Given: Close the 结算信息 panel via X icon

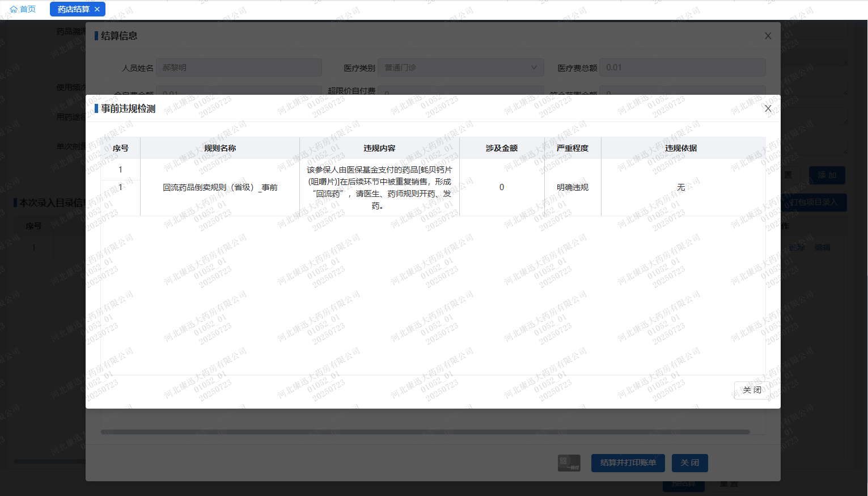Looking at the screenshot, I should [768, 36].
